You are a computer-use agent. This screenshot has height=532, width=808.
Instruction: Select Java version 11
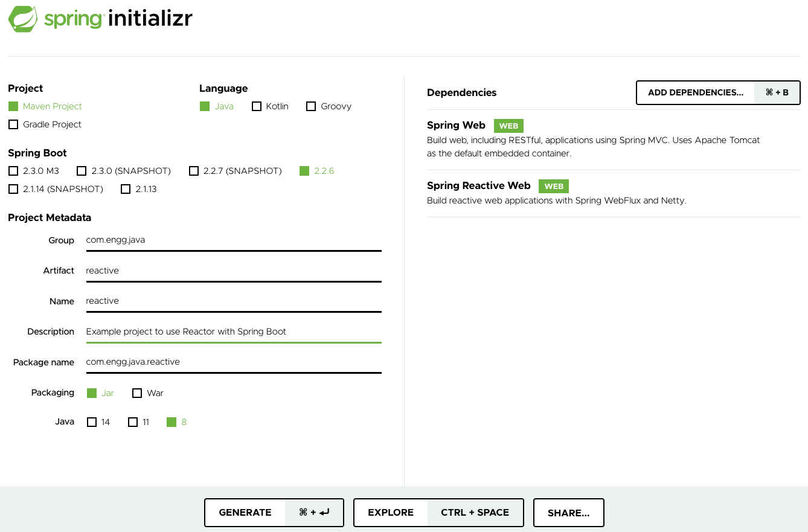133,421
